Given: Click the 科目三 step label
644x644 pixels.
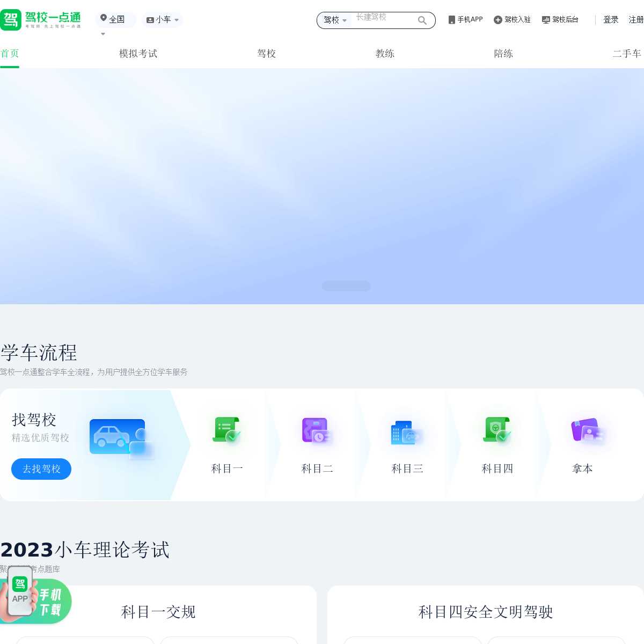Looking at the screenshot, I should click(408, 469).
